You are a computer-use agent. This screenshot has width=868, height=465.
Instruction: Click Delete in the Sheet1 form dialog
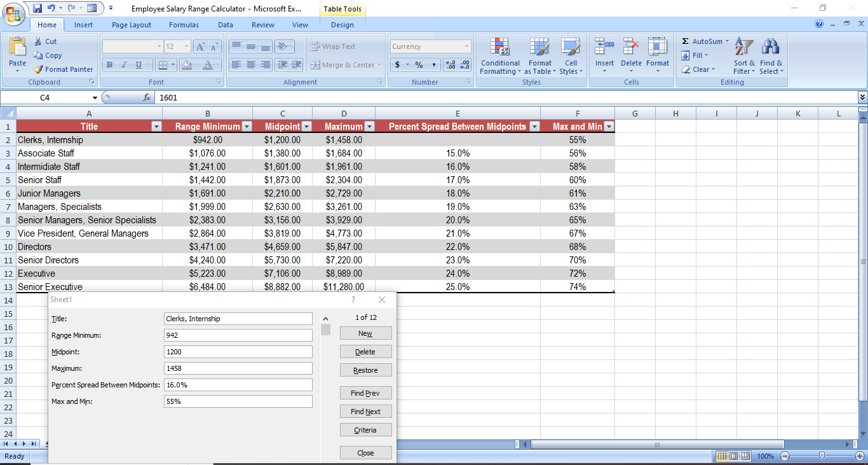click(x=365, y=352)
